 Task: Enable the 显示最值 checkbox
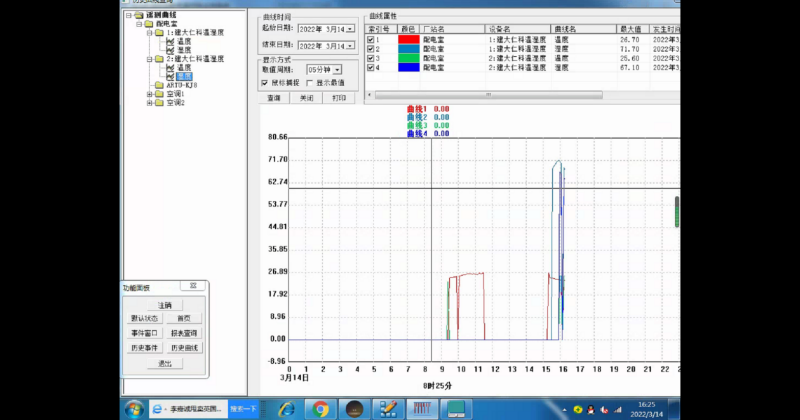[x=309, y=83]
